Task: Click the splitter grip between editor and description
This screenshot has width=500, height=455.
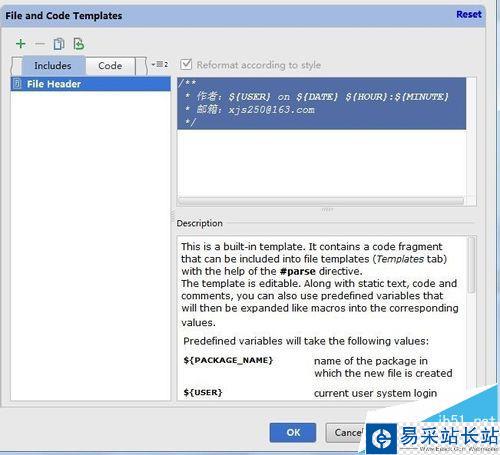Action: tap(327, 210)
